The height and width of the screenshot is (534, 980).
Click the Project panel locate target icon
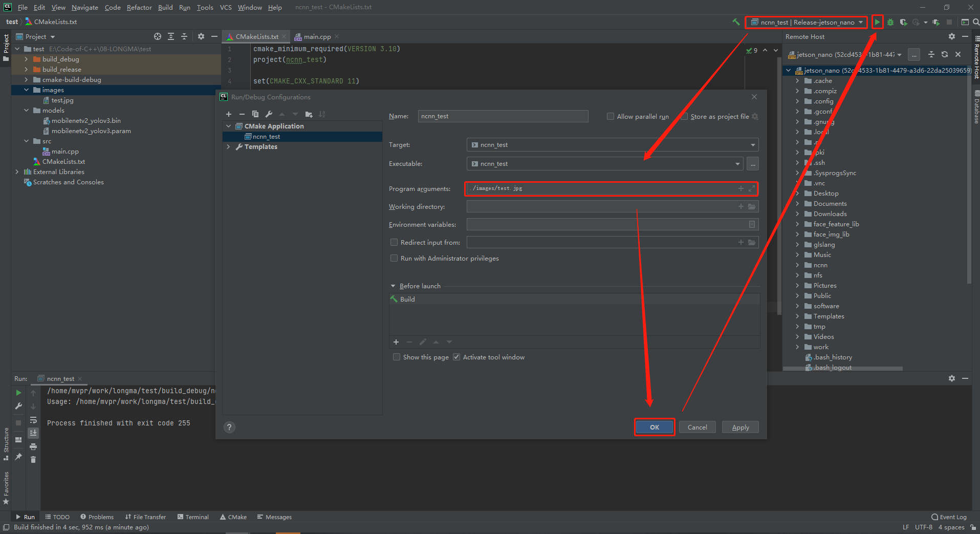(158, 36)
